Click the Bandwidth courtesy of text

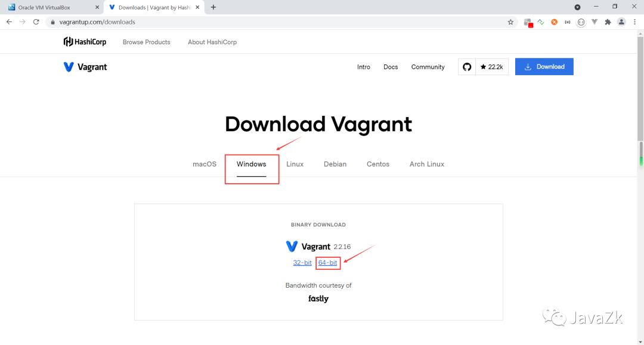pos(318,285)
